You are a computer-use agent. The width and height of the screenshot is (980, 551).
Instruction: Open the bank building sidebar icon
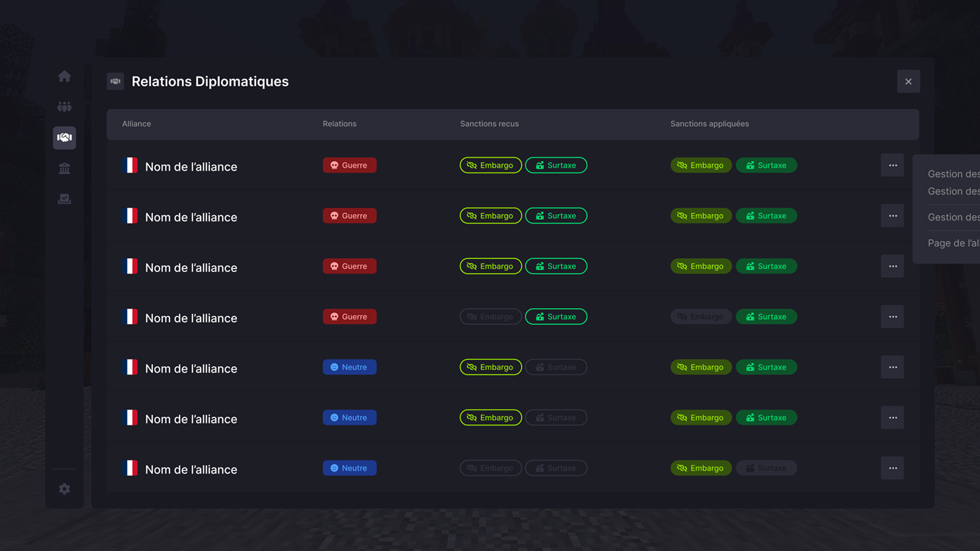pos(64,168)
